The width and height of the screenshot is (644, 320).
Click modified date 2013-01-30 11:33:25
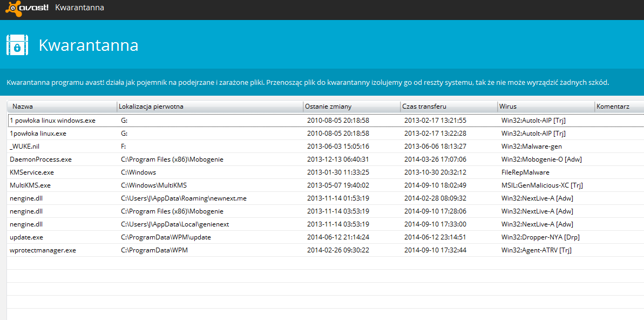point(338,172)
